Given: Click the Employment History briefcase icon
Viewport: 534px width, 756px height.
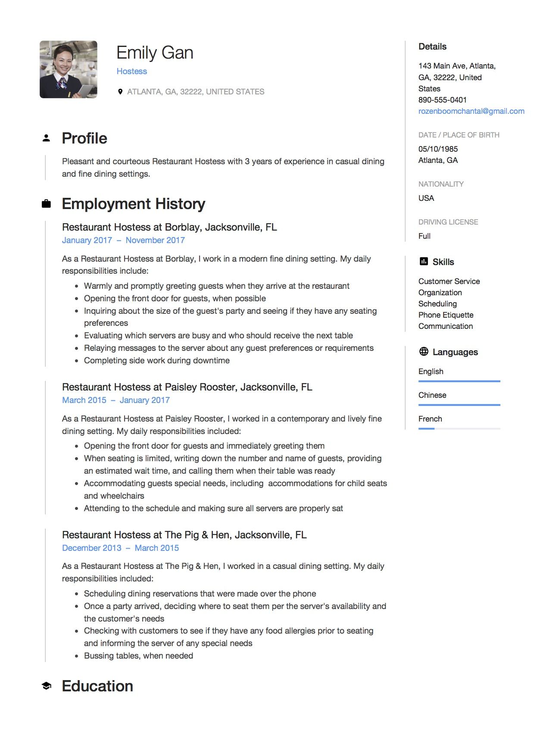Looking at the screenshot, I should pos(46,204).
